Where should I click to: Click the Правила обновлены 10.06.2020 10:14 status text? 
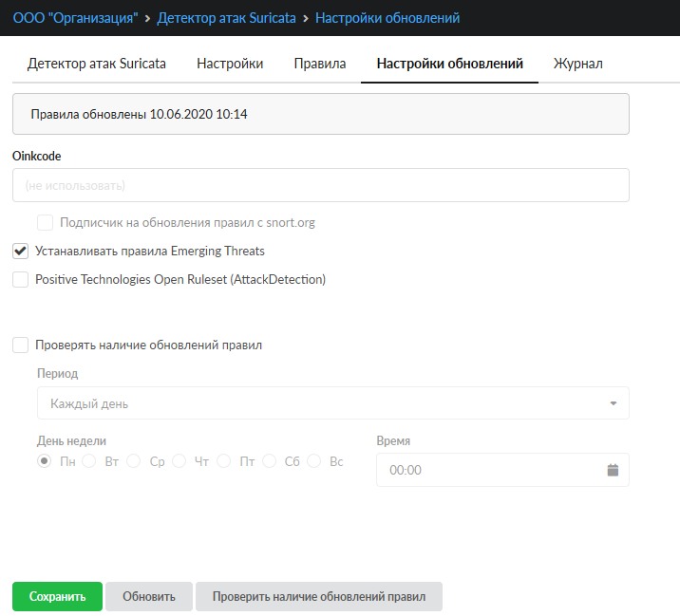tap(139, 114)
